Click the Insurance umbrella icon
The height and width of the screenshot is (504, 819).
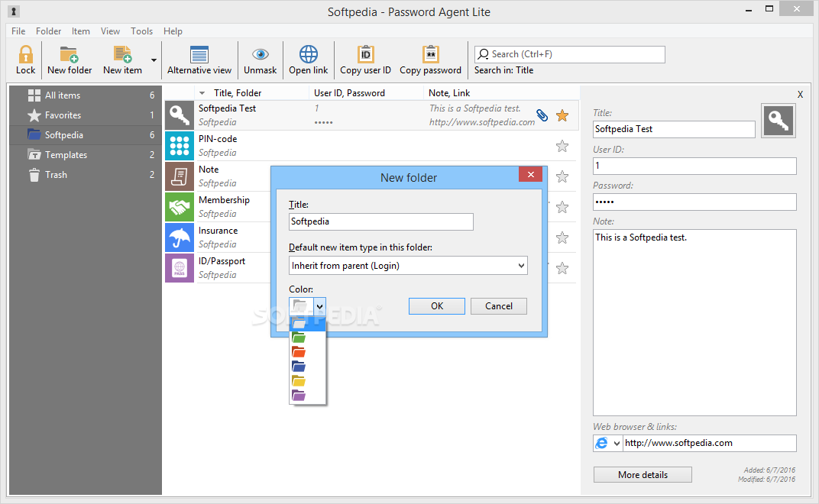tap(180, 237)
